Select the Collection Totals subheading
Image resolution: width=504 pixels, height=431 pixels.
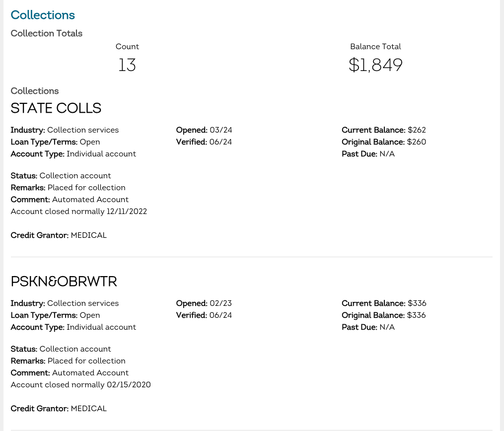pyautogui.click(x=47, y=33)
